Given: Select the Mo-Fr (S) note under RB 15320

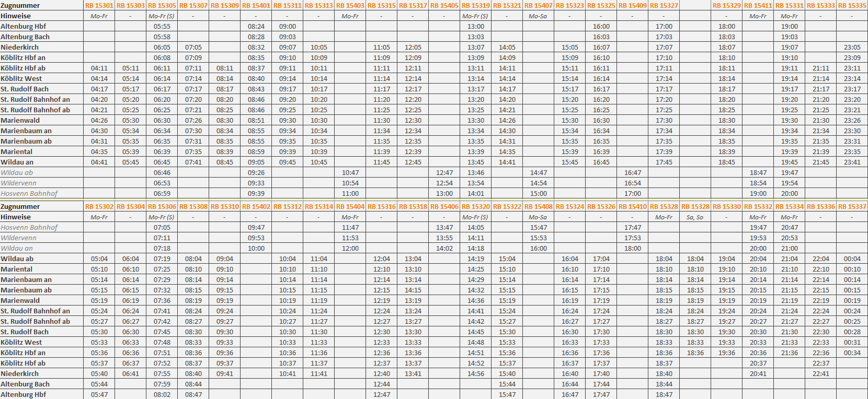Looking at the screenshot, I should pos(475,217).
